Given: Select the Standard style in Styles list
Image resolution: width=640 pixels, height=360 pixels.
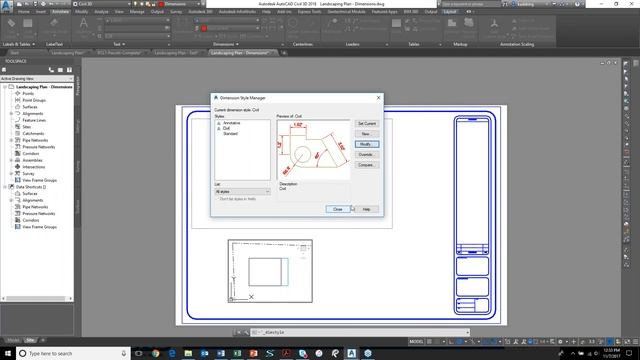Looking at the screenshot, I should (230, 133).
